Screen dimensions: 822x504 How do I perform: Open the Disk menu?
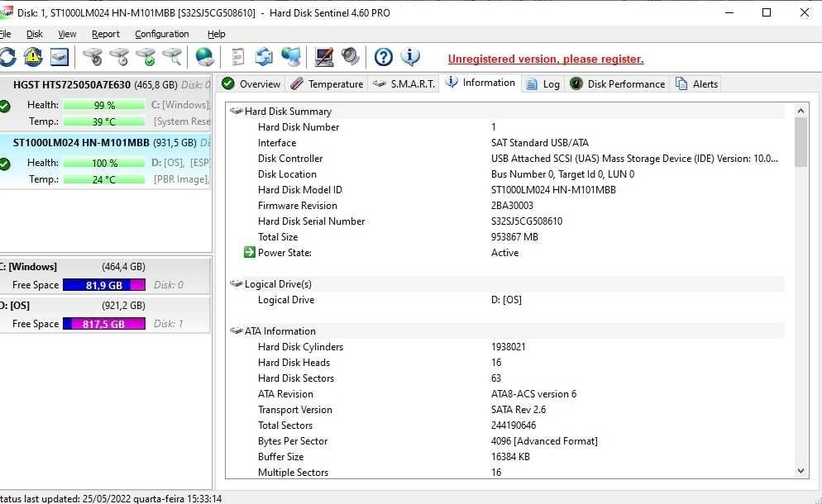35,34
